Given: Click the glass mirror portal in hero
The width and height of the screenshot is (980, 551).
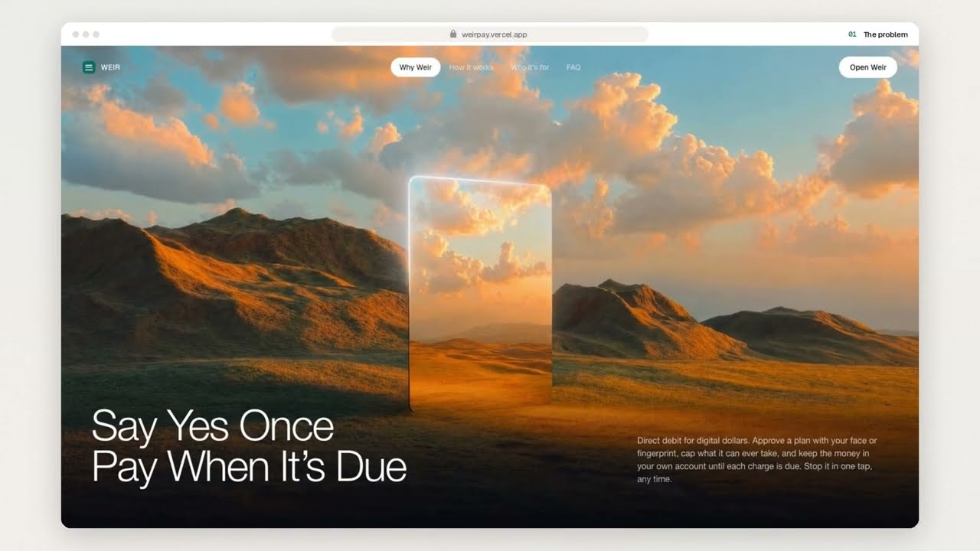Looking at the screenshot, I should [x=480, y=295].
